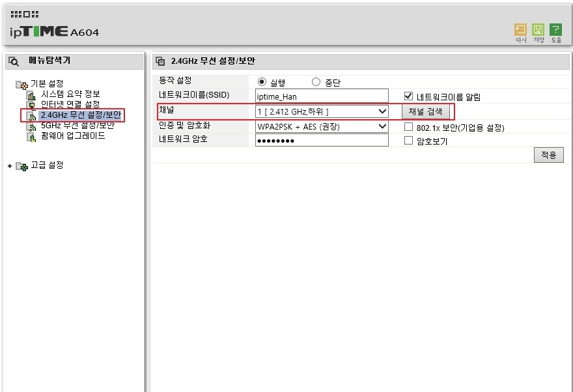The height and width of the screenshot is (392, 573).
Task: Select the 실행 radio button
Action: coord(262,82)
